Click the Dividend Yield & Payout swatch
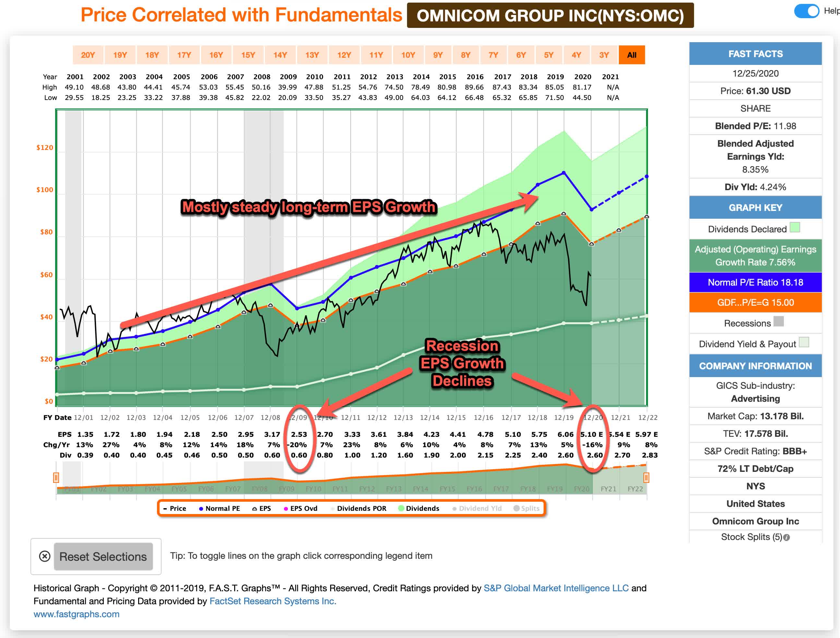 tap(804, 342)
